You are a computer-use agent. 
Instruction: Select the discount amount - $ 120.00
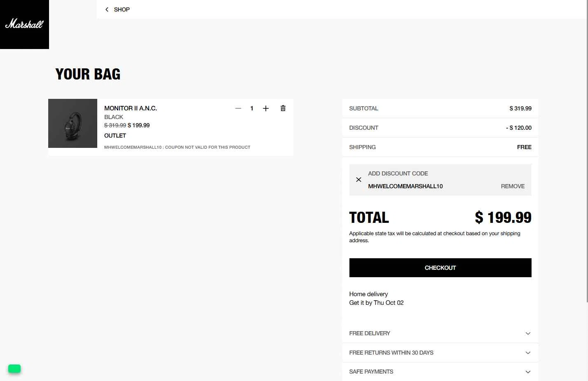519,128
